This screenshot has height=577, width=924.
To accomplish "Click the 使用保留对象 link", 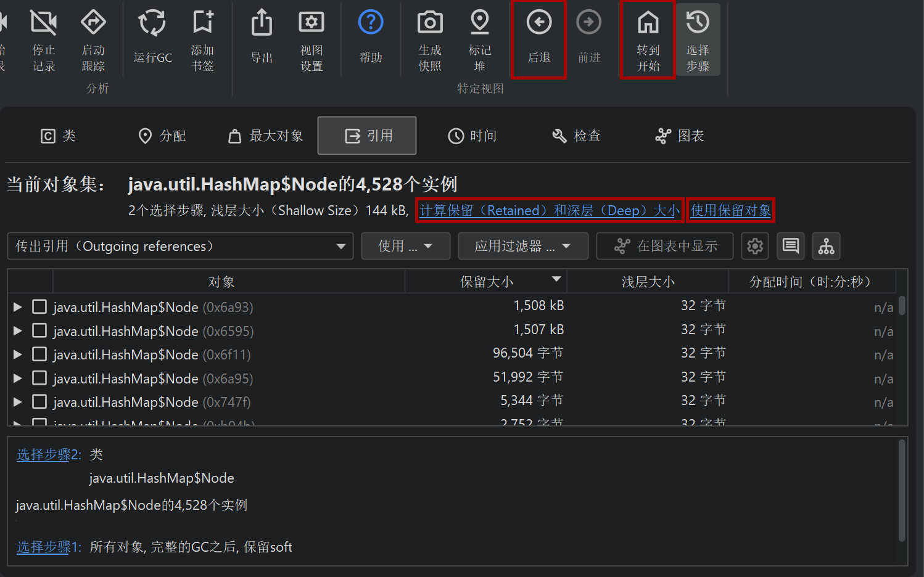I will (x=730, y=211).
